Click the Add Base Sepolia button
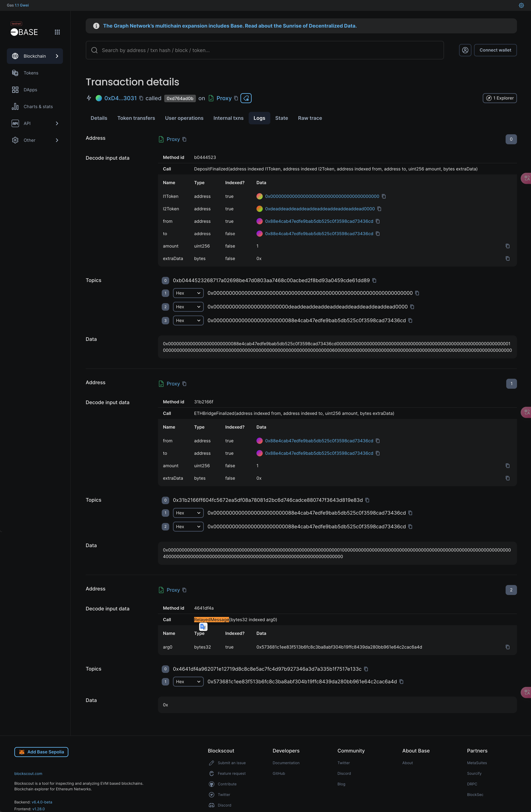The width and height of the screenshot is (531, 812). click(41, 752)
